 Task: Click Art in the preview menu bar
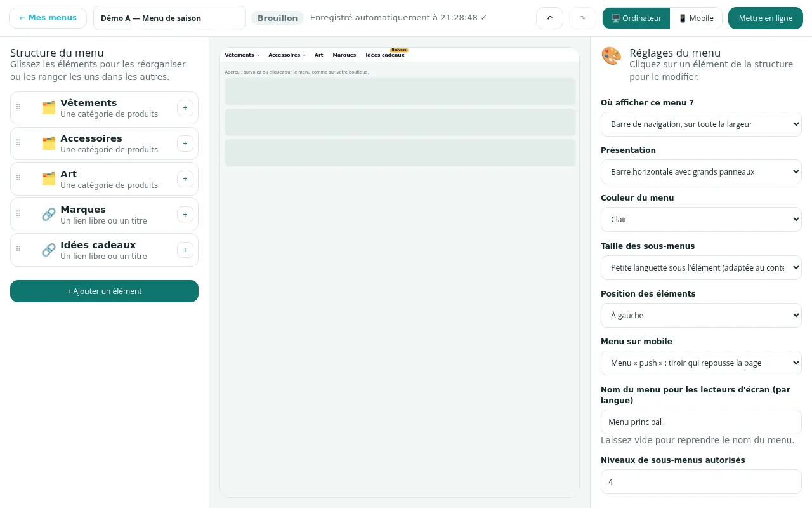click(x=318, y=55)
